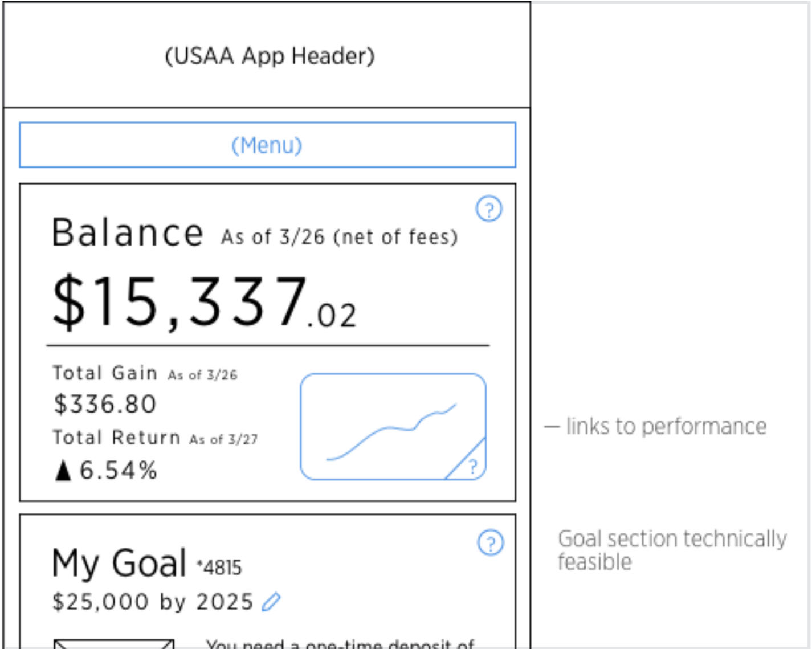
Task: Select the pencil edit icon beside goal amount
Action: point(271,601)
